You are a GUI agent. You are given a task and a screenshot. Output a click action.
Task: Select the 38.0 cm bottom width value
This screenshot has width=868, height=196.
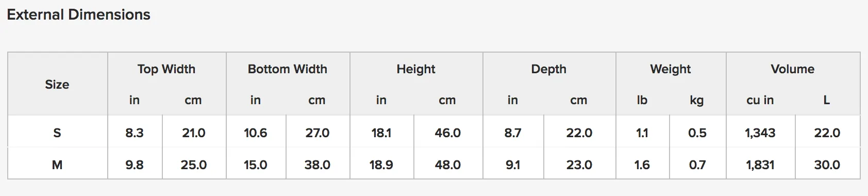(317, 165)
